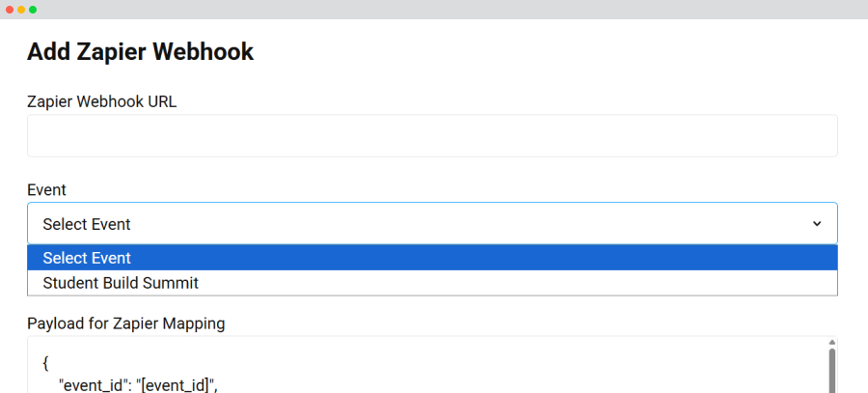Click the Event field label

pos(46,190)
